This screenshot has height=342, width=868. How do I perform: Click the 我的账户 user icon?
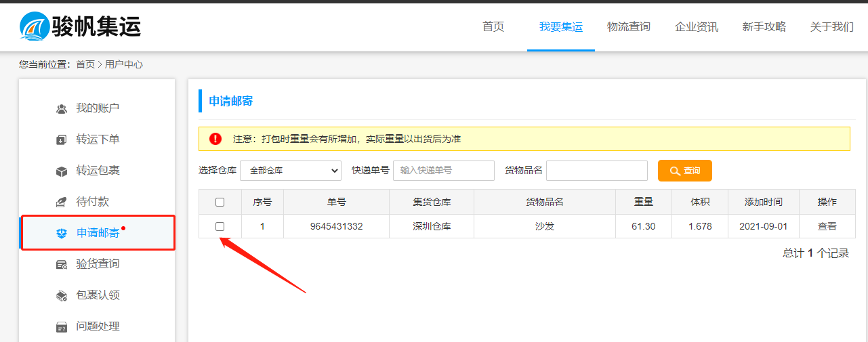click(62, 109)
